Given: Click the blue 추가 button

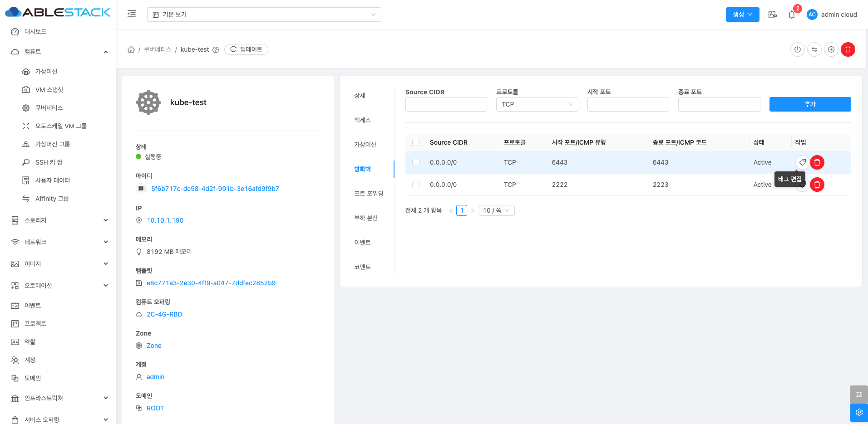Looking at the screenshot, I should [x=809, y=104].
